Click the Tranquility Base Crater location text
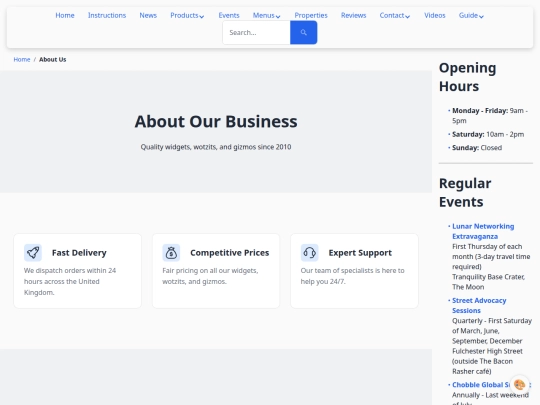The width and height of the screenshot is (540, 405). point(488,282)
